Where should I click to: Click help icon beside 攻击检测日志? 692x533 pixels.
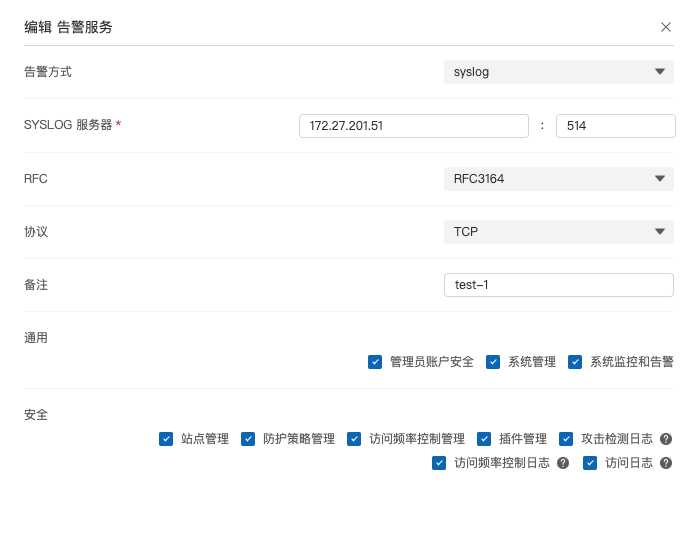point(666,439)
